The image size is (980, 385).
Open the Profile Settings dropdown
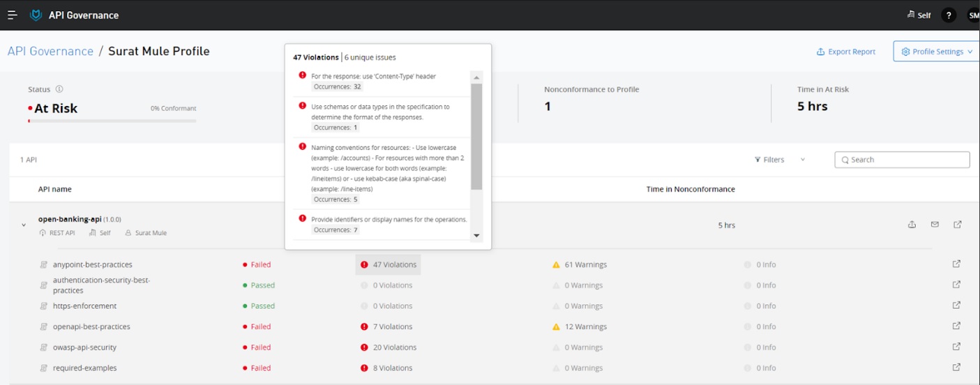point(936,51)
